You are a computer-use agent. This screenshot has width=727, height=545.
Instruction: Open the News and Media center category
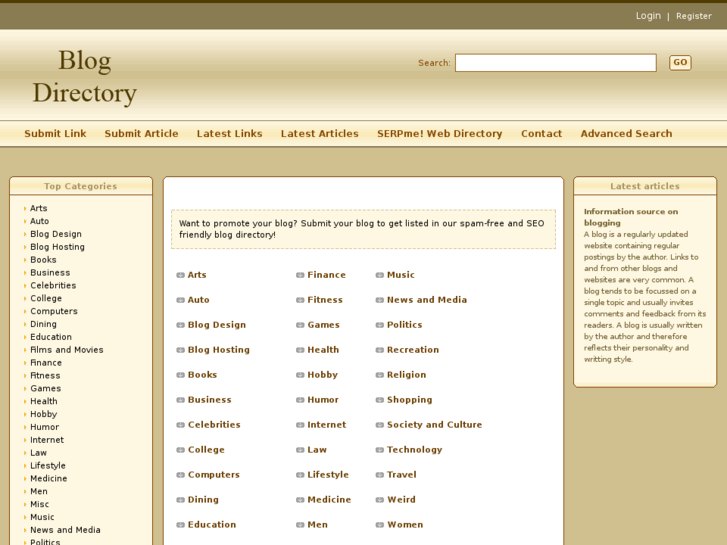(x=427, y=300)
